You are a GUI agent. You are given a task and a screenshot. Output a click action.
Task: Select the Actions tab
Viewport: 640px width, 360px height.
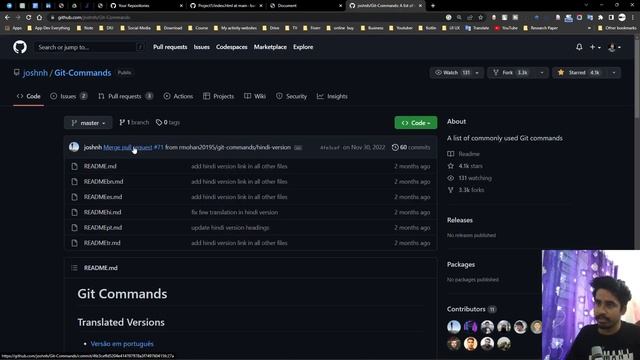pos(178,96)
